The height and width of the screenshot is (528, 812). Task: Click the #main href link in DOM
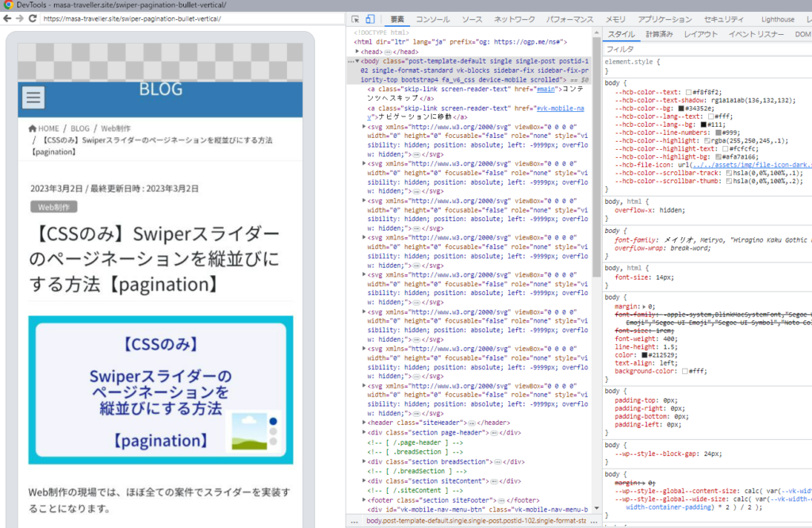click(546, 89)
